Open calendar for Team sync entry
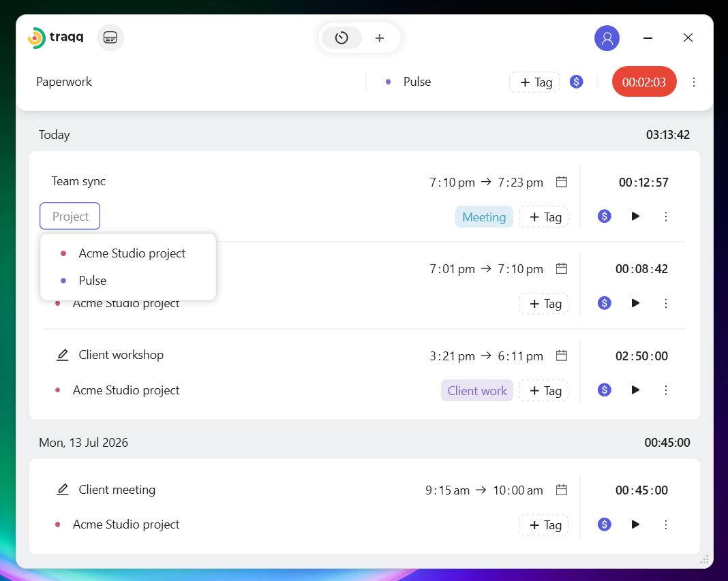Screen dimensions: 728x581 [561, 182]
